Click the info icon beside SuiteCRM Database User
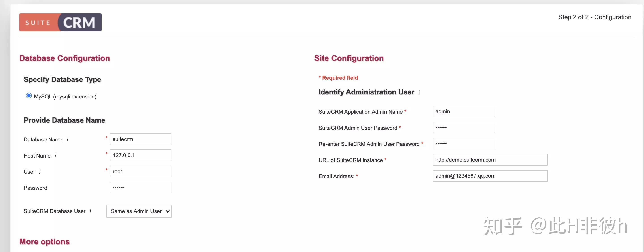 (x=90, y=211)
